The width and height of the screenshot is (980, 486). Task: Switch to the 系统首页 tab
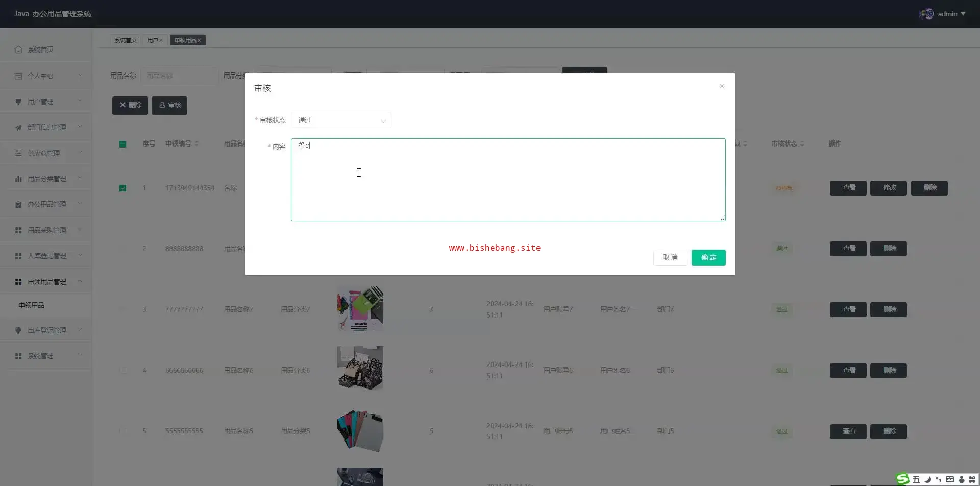[125, 40]
